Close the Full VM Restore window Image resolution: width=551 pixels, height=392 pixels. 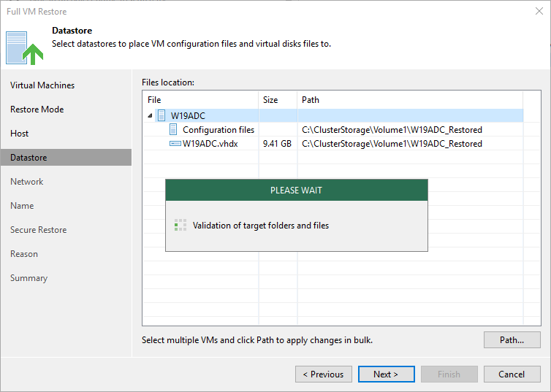539,11
